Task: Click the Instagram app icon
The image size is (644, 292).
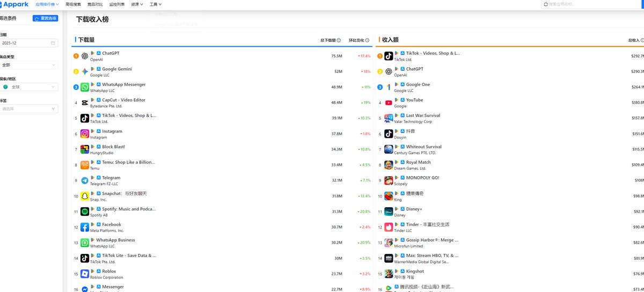Action: 85,134
